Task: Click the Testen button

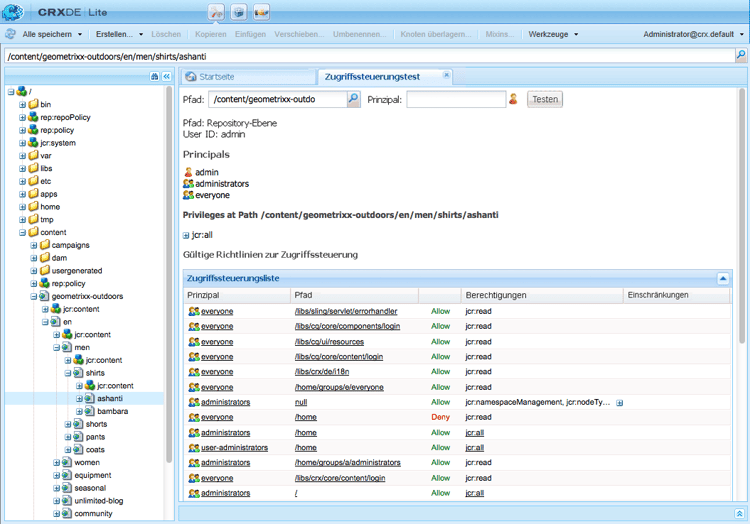Action: tap(545, 99)
